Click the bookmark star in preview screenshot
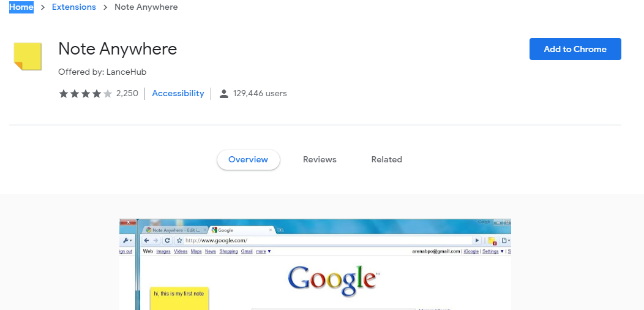Screen dimensions: 644x310 click(179, 241)
